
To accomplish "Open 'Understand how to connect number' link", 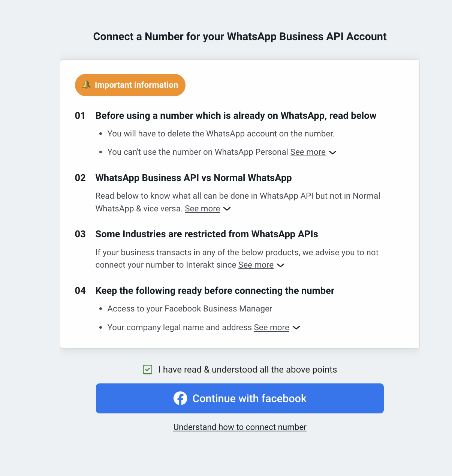I will tap(240, 427).
